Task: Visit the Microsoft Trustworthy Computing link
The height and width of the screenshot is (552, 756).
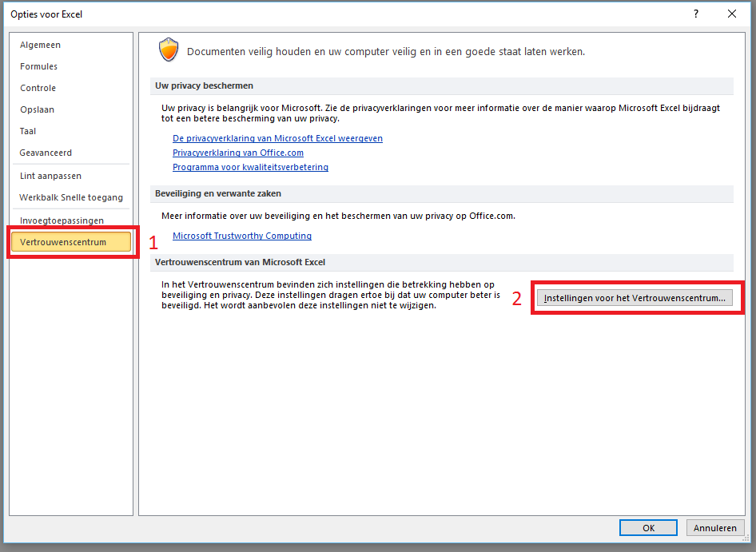Action: 241,236
